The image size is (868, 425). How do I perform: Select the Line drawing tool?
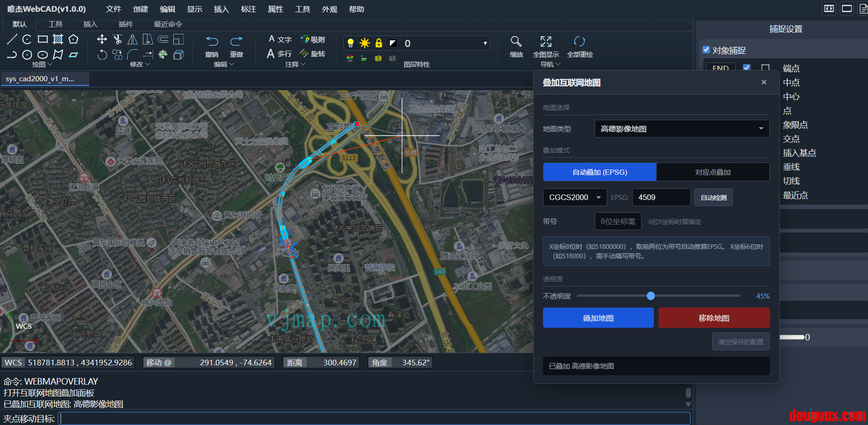coord(12,39)
